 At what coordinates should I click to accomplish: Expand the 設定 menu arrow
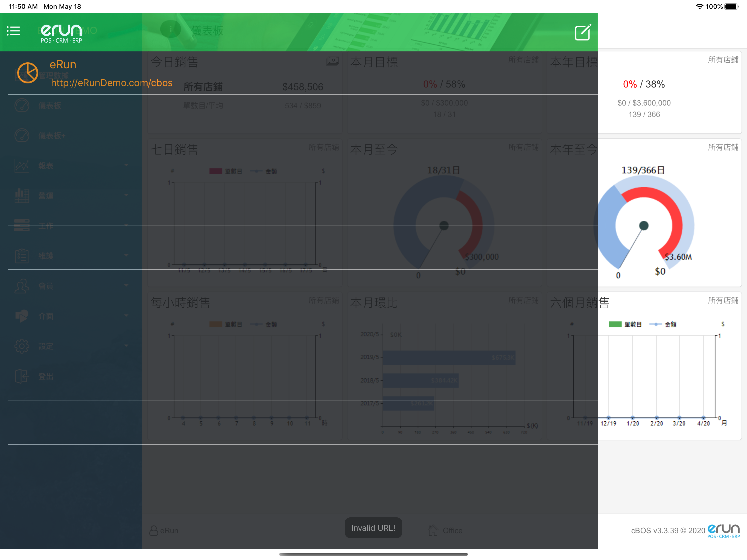pyautogui.click(x=126, y=346)
